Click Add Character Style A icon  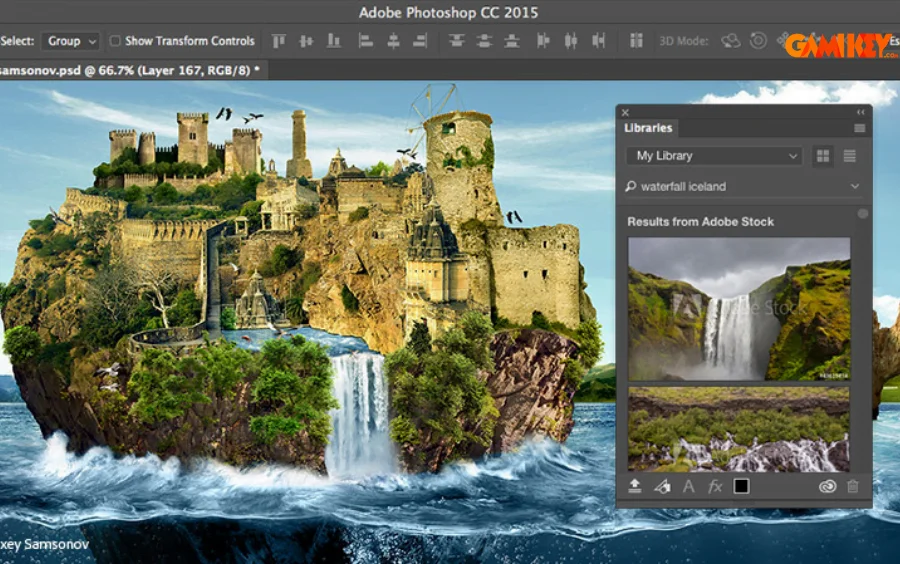pyautogui.click(x=689, y=487)
